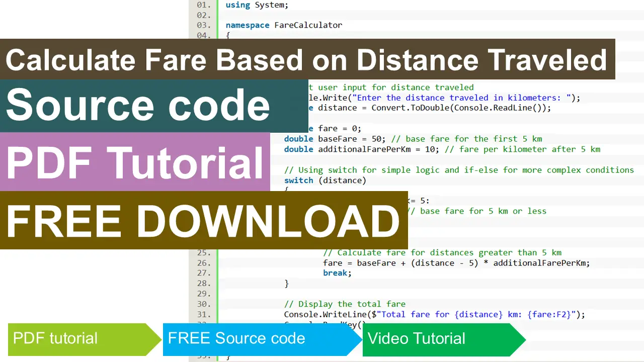The image size is (644, 362).
Task: Select the Console.WriteLine fare output line
Action: pyautogui.click(x=434, y=314)
